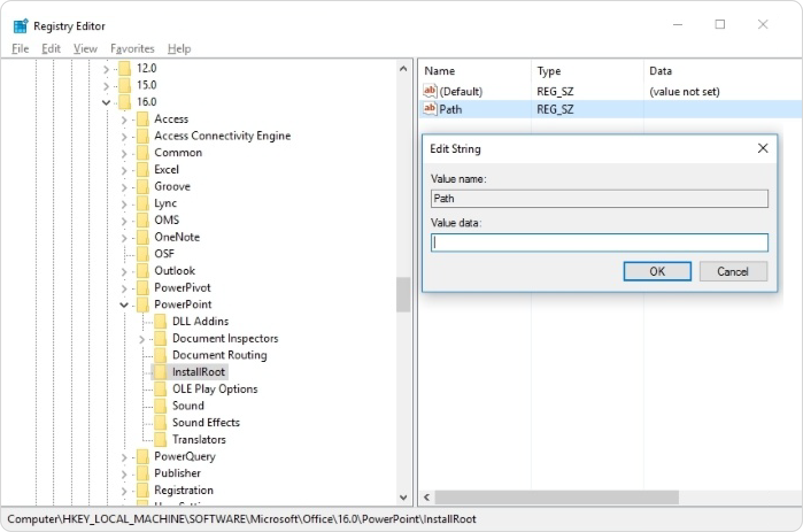
Task: Click the string value icon for (Default)
Action: [x=430, y=91]
